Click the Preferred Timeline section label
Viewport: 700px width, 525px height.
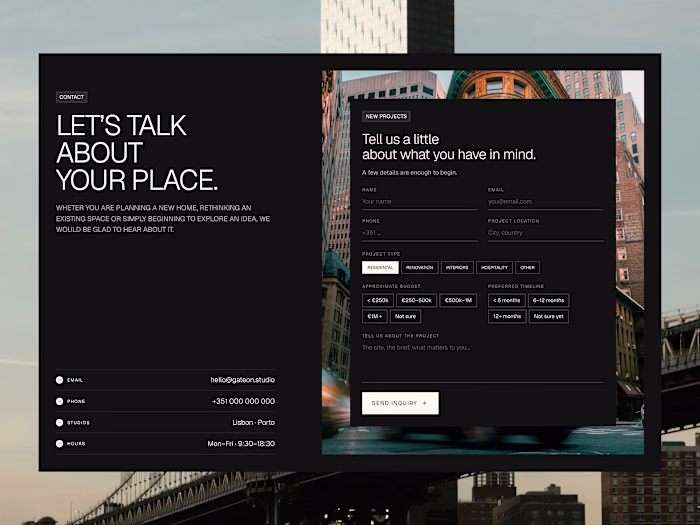pos(516,286)
